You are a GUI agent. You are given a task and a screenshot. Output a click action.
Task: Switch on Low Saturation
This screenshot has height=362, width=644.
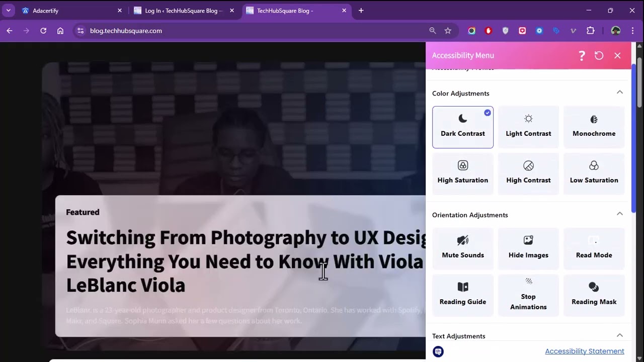point(594,174)
